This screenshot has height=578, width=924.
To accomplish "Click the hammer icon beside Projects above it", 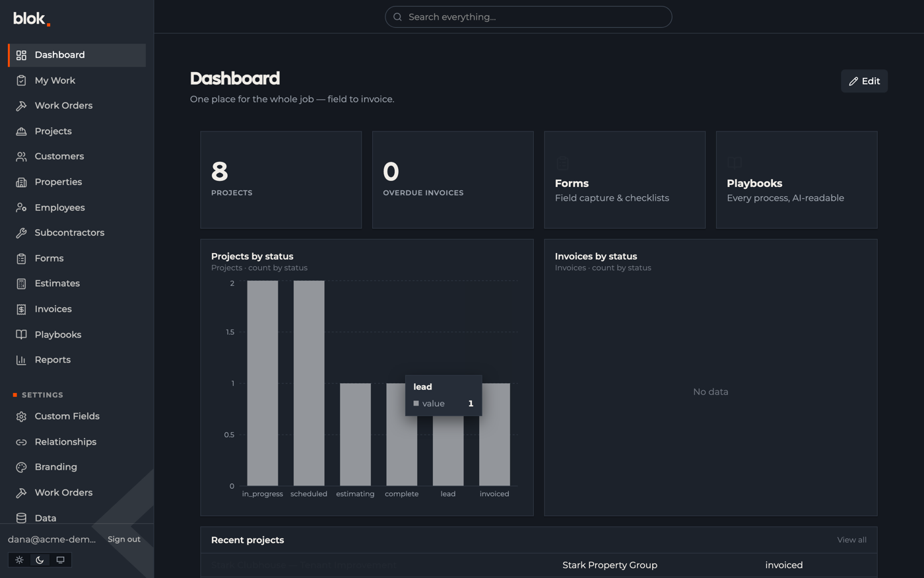I will (x=21, y=106).
